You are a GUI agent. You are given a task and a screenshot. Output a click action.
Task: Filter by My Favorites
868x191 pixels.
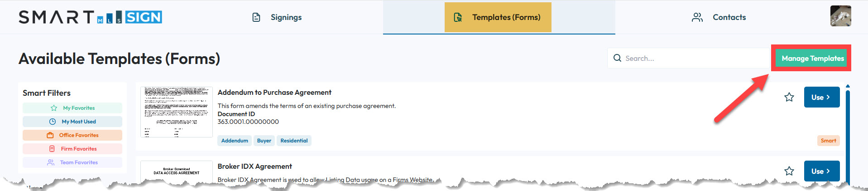72,108
